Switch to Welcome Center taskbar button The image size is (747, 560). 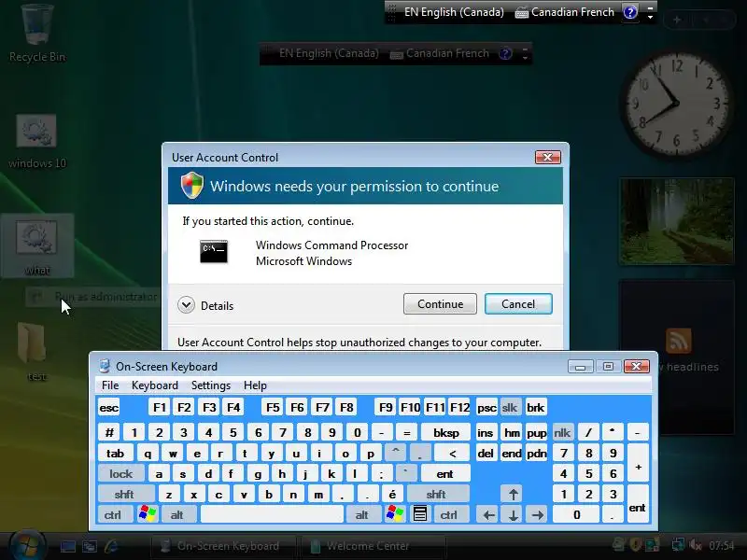371,546
